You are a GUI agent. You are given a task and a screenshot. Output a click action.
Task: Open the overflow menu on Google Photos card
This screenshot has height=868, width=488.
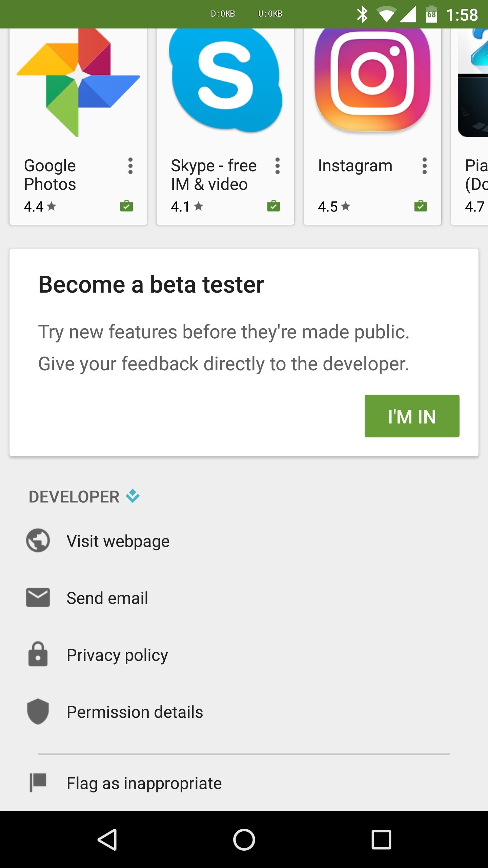click(130, 166)
